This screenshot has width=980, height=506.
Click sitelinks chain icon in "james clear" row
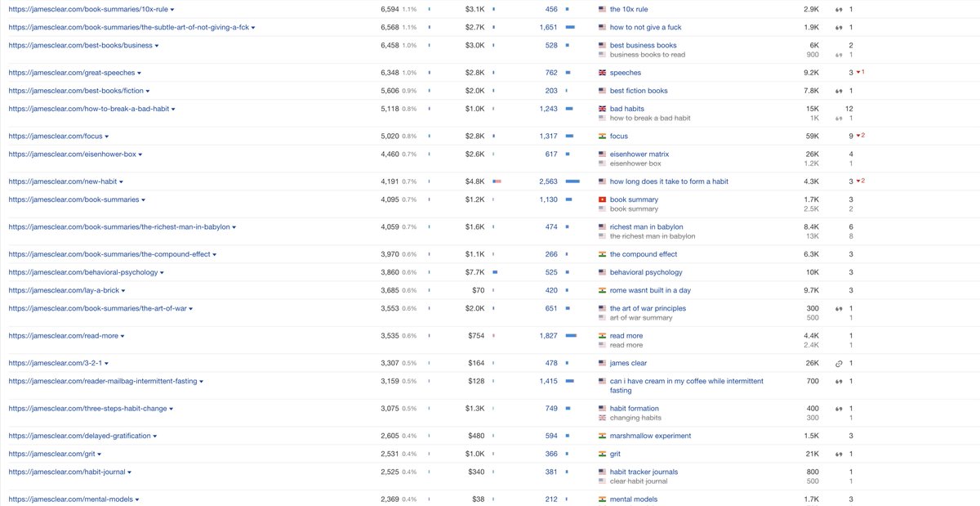838,364
